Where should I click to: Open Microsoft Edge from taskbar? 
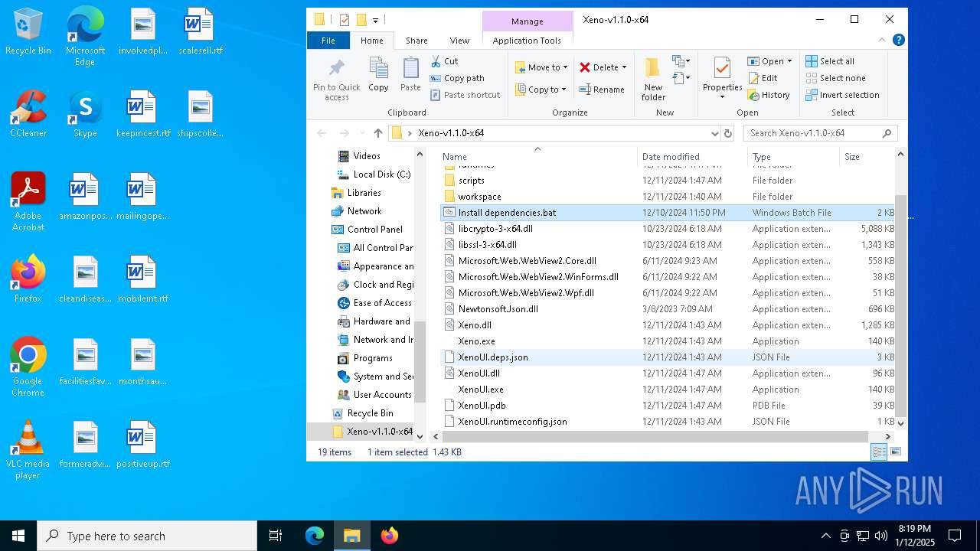tap(315, 536)
